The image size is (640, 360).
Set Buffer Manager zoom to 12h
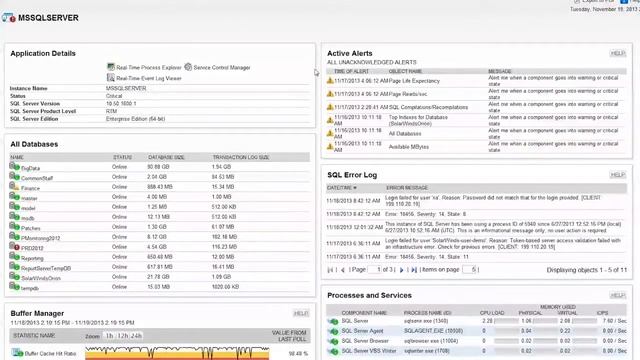tap(123, 336)
